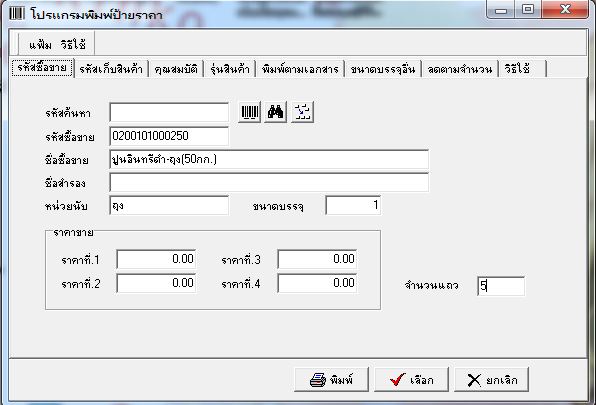The image size is (596, 405).
Task: Click the จำนวนแถว field showing 5
Action: [501, 286]
